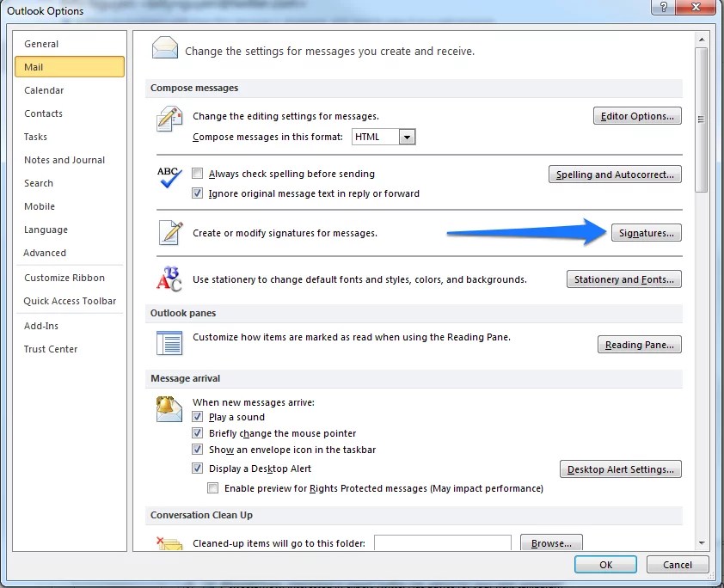Viewport: 724px width, 588px height.
Task: Go to Advanced options
Action: [70, 253]
